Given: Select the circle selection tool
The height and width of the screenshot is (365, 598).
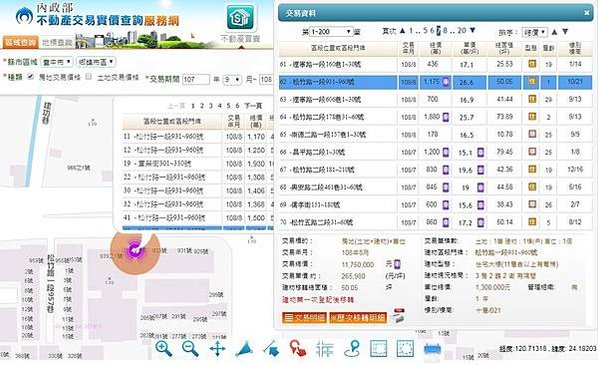Looking at the screenshot, I should (405, 349).
